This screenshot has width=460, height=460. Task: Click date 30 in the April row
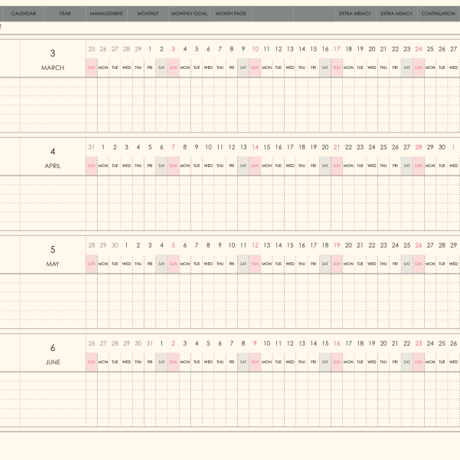point(442,147)
